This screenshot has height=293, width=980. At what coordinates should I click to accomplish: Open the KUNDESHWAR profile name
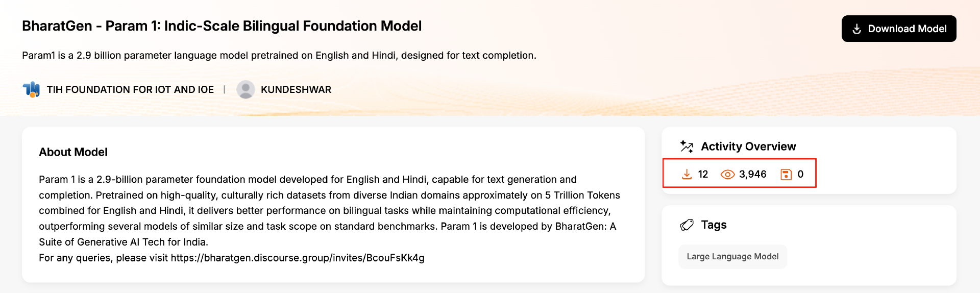(x=296, y=90)
